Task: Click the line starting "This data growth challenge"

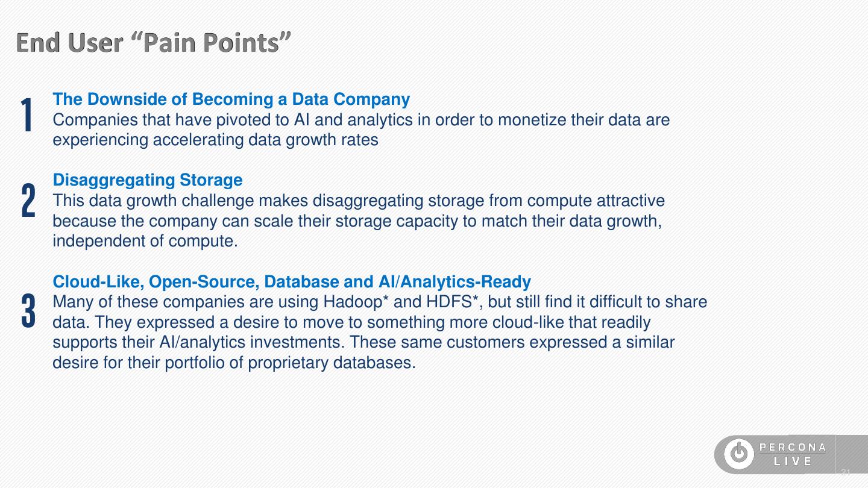Action: (x=359, y=201)
